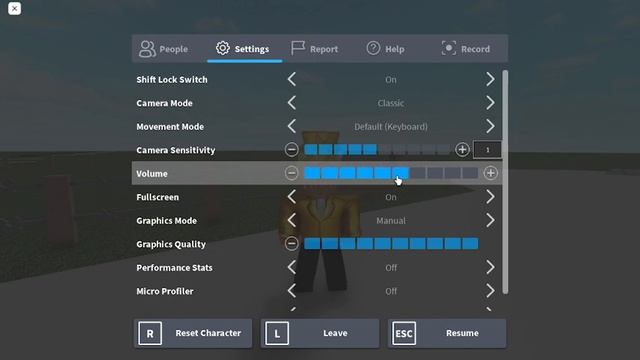This screenshot has width=640, height=360.
Task: Decrease Camera Sensitivity with minus icon
Action: [x=291, y=150]
